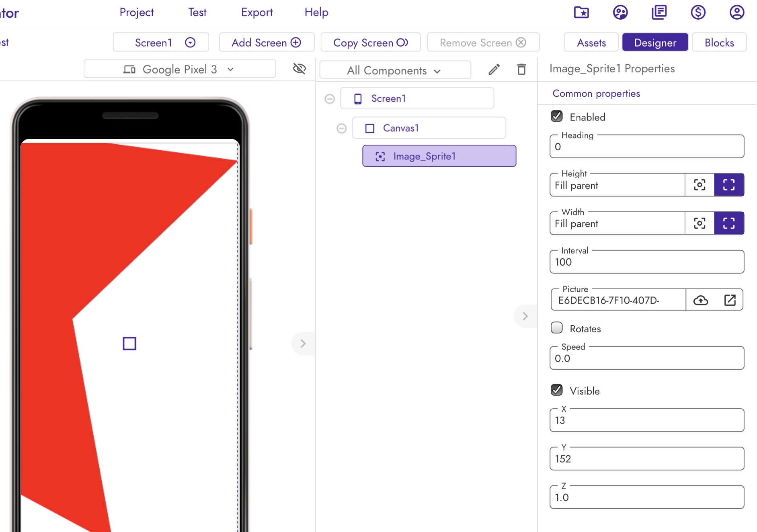Switch to the Blocks tab

click(719, 42)
